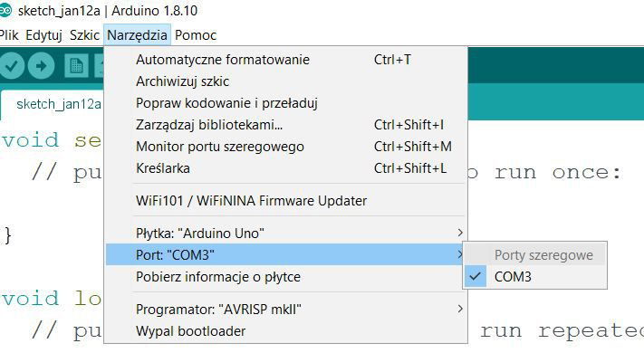This screenshot has height=353, width=644.
Task: Expand the Płytka "Arduino Uno" submenu
Action: (x=285, y=234)
